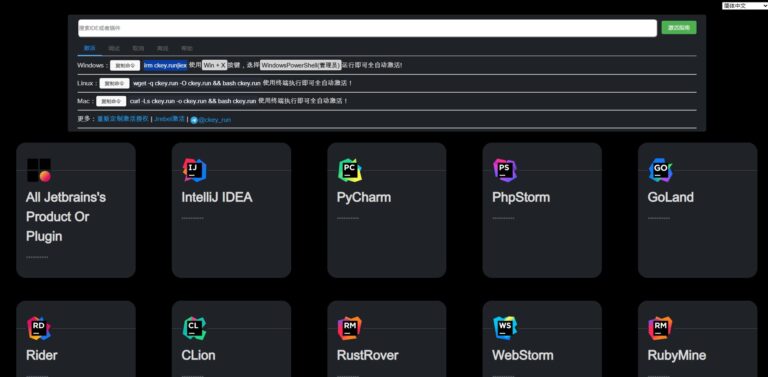Click the PhpStorm PS logo icon
This screenshot has height=377, width=768.
pyautogui.click(x=505, y=170)
